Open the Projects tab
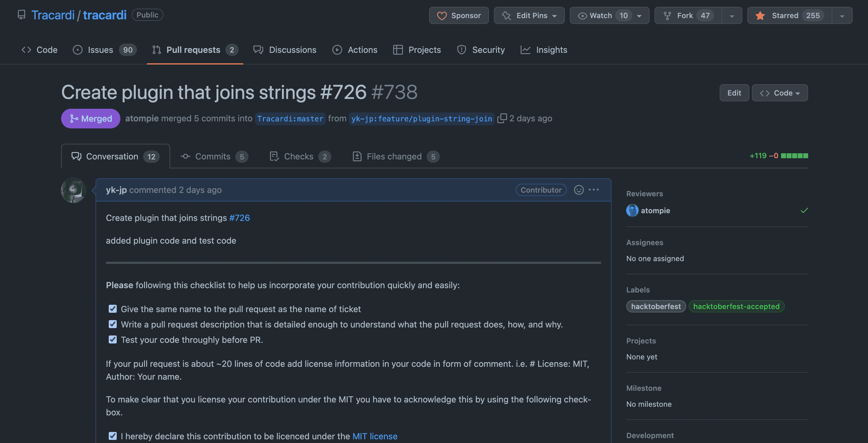868x443 pixels. click(x=417, y=50)
